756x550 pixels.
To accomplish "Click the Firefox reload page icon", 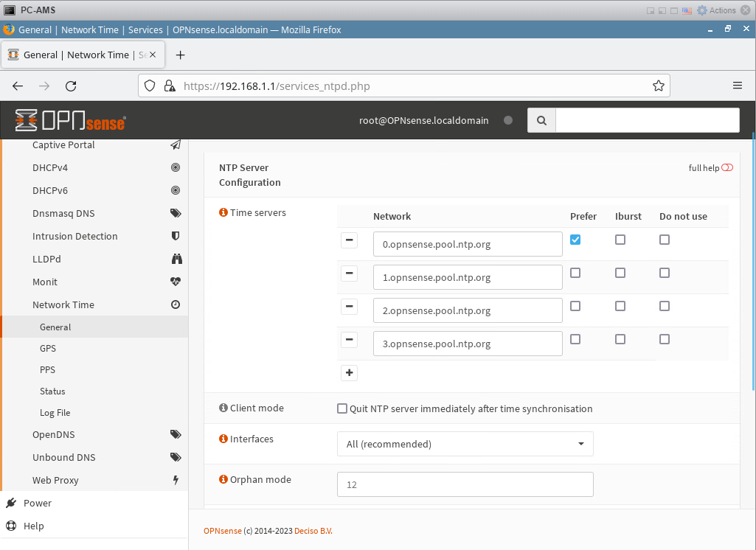I will click(71, 86).
